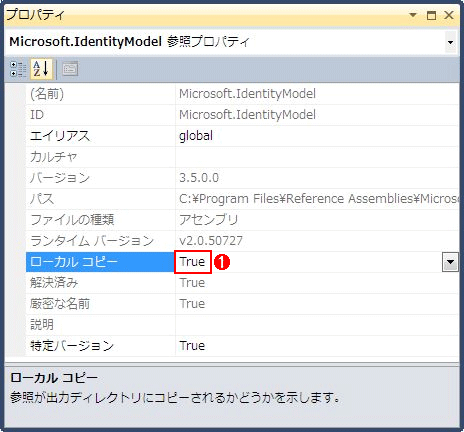Switch to Categorized view icon
This screenshot has width=464, height=432.
point(18,69)
